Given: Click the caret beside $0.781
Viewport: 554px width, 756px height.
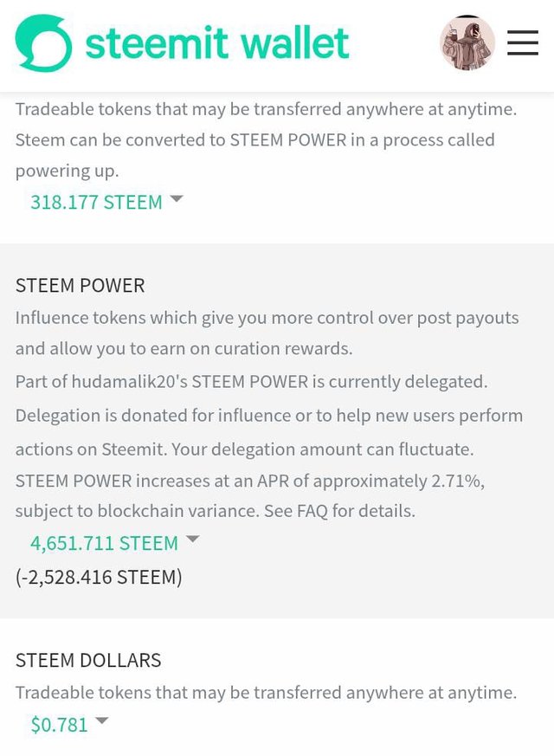Looking at the screenshot, I should coord(101,720).
